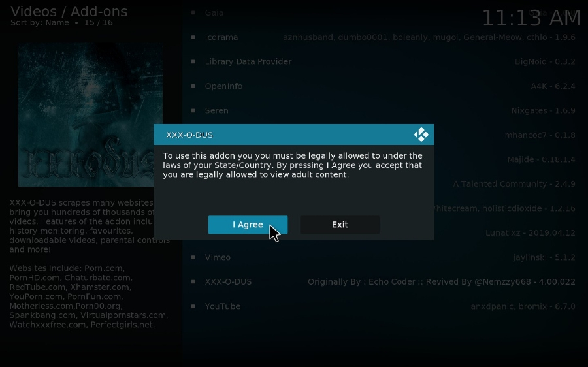This screenshot has width=588, height=367.
Task: Click the bullet icon beside Icdrama
Action: pos(193,37)
